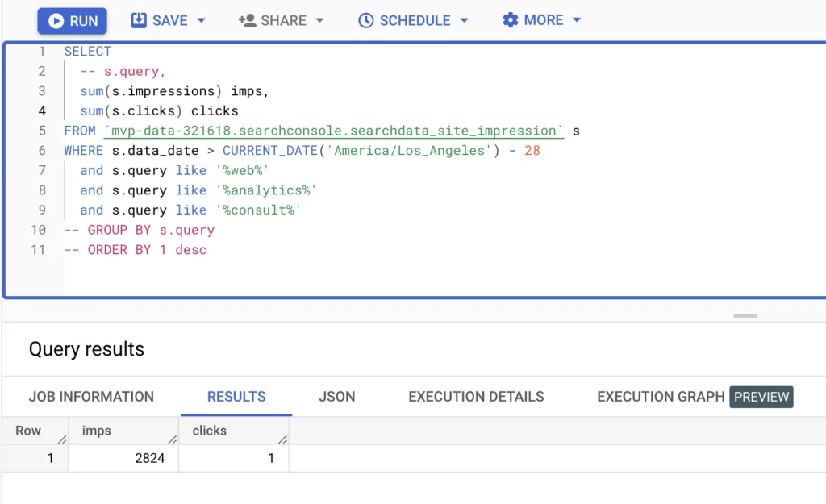826x504 pixels.
Task: Expand the Schedule dropdown arrow
Action: click(464, 20)
